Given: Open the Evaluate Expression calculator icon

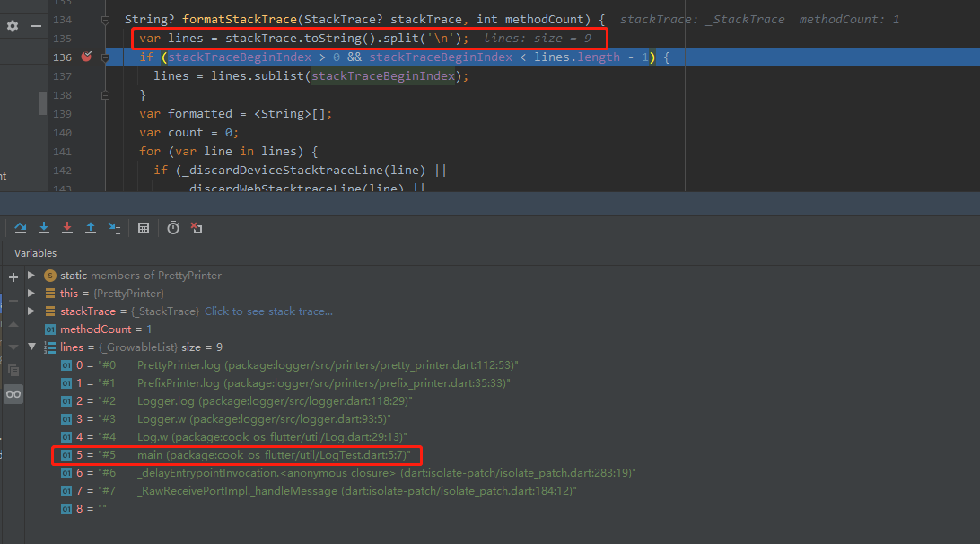Looking at the screenshot, I should (144, 228).
